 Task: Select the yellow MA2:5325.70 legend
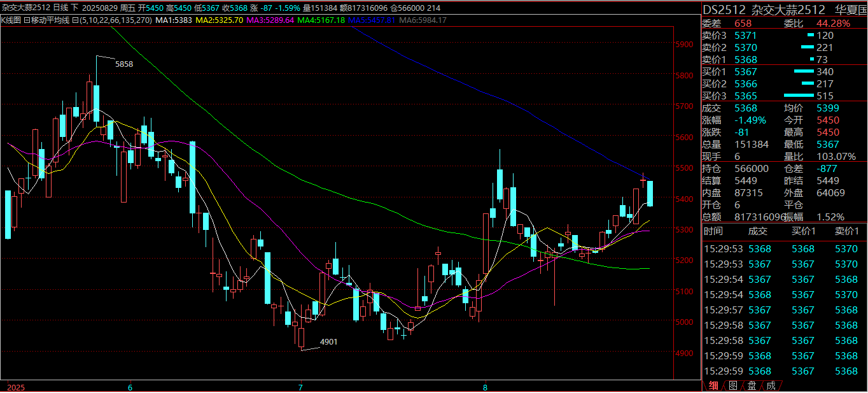point(220,20)
